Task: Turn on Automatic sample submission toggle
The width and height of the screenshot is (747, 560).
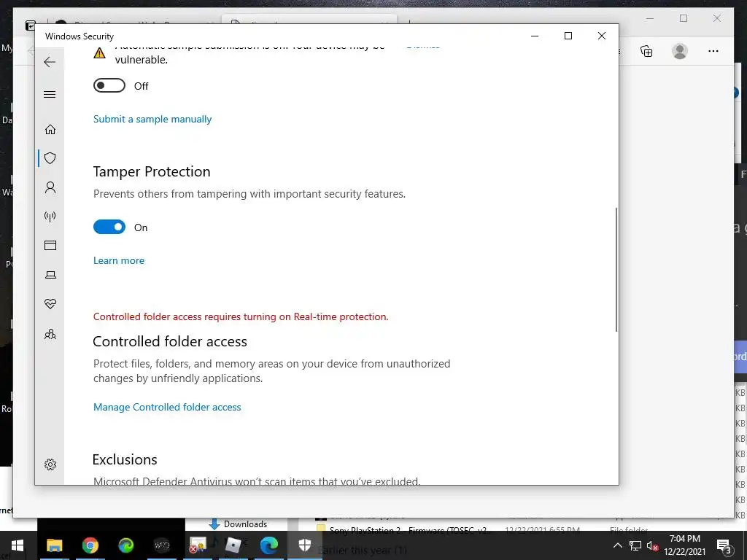Action: click(109, 86)
